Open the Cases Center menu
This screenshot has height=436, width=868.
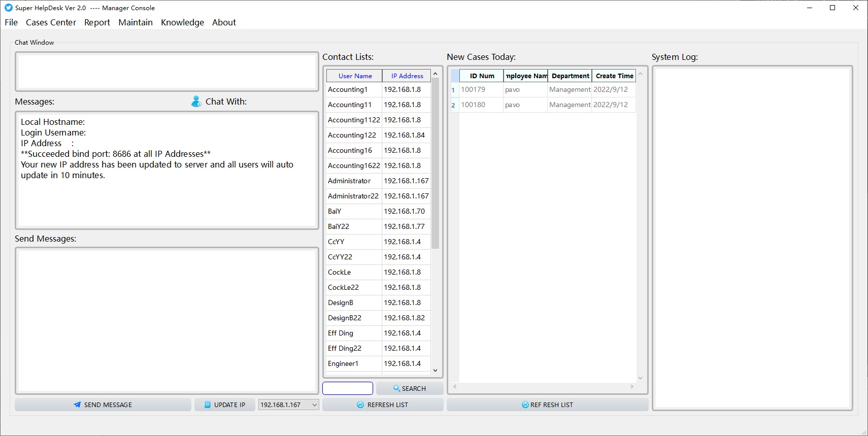[51, 22]
